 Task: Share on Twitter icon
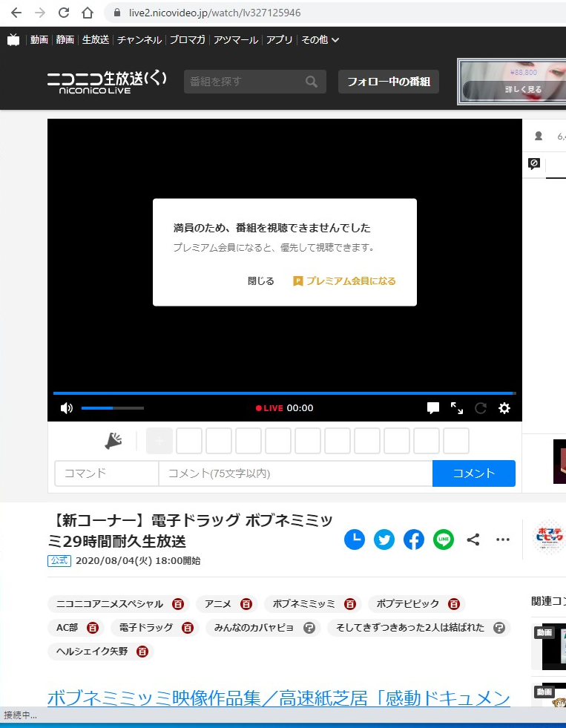384,540
